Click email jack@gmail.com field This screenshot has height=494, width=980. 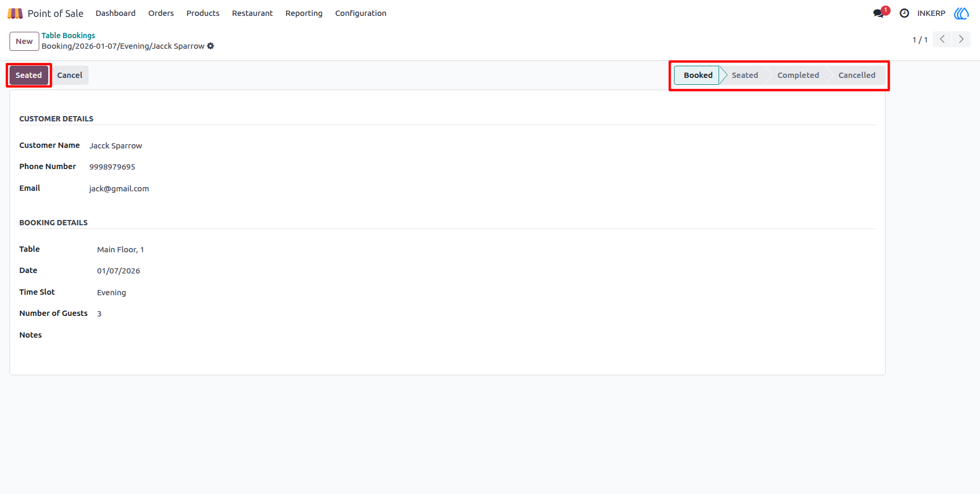tap(119, 189)
